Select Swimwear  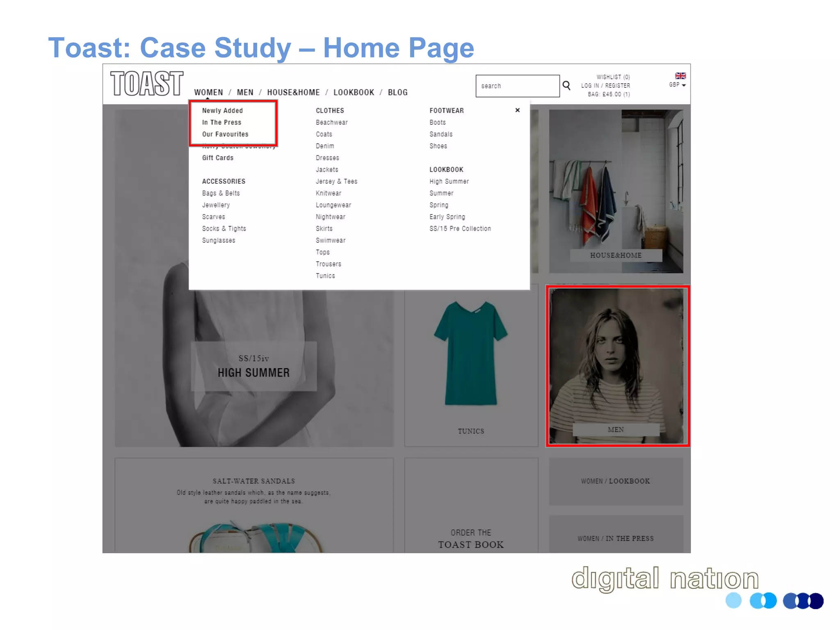coord(330,241)
